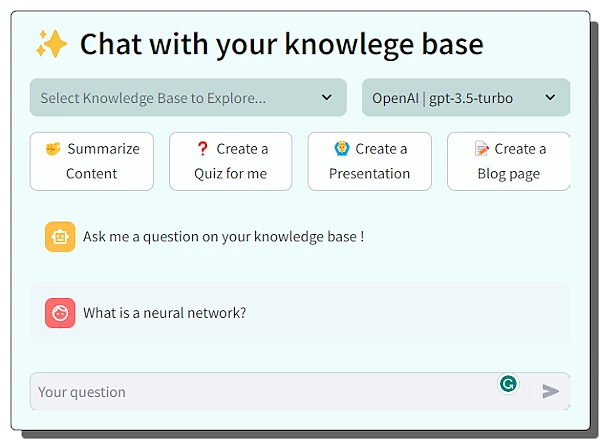
Task: Expand the knowledge base dropdown chevron
Action: pyautogui.click(x=327, y=98)
